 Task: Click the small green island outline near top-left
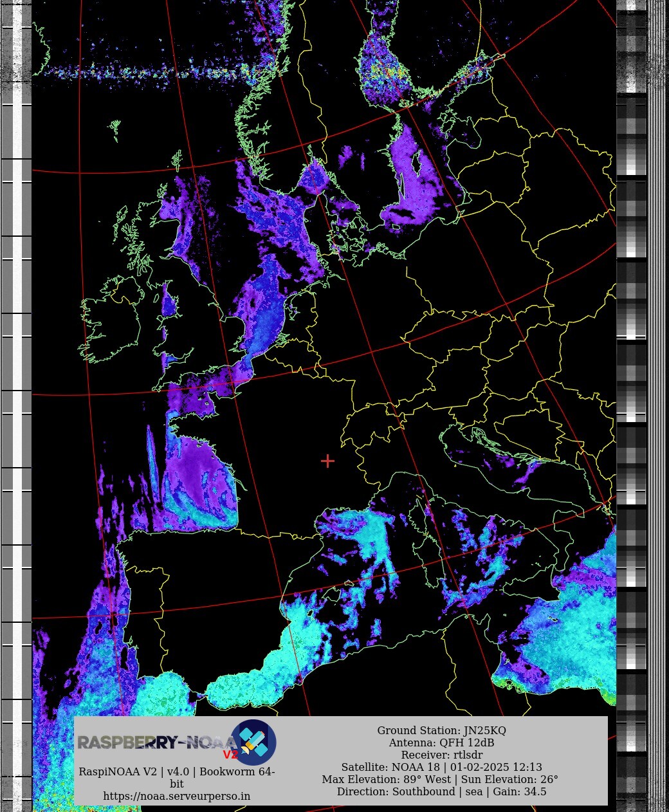[x=115, y=129]
